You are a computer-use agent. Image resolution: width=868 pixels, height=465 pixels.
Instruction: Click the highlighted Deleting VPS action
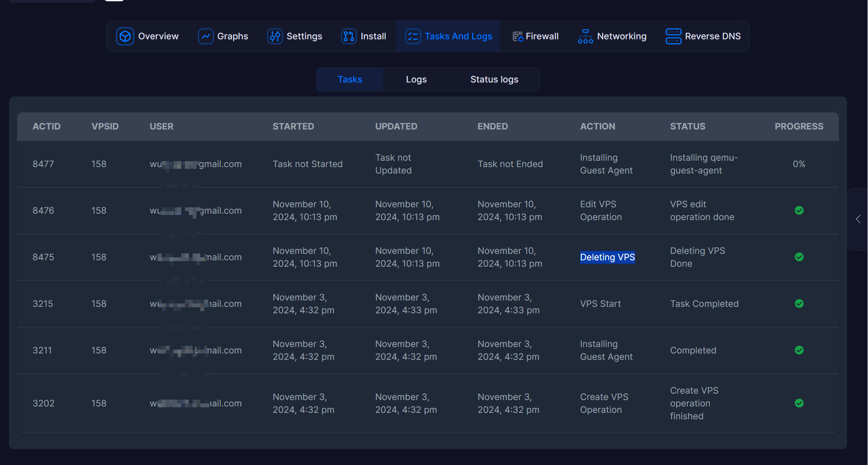(x=607, y=257)
